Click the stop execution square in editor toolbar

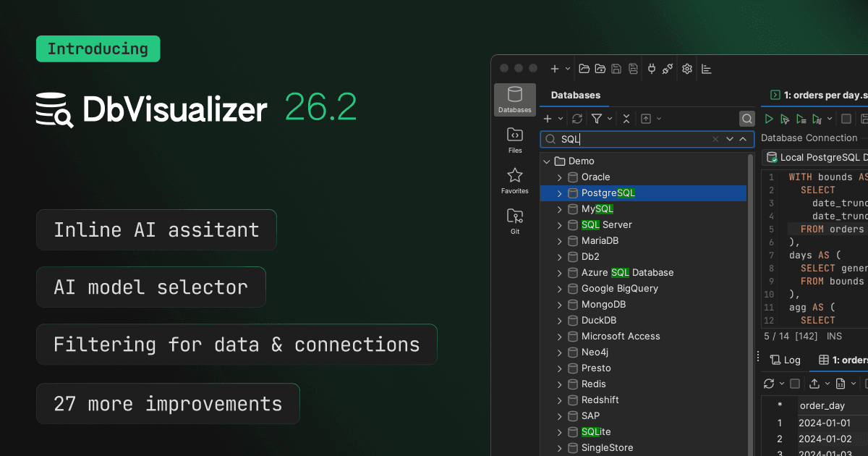tap(846, 119)
